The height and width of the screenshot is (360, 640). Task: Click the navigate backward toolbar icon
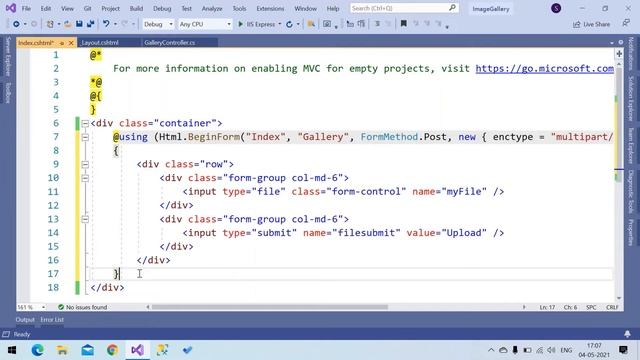[x=16, y=24]
